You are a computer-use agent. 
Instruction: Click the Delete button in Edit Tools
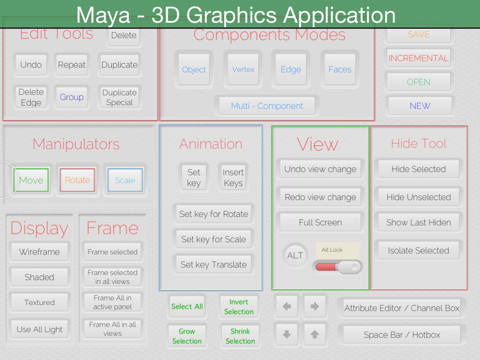coord(124,35)
